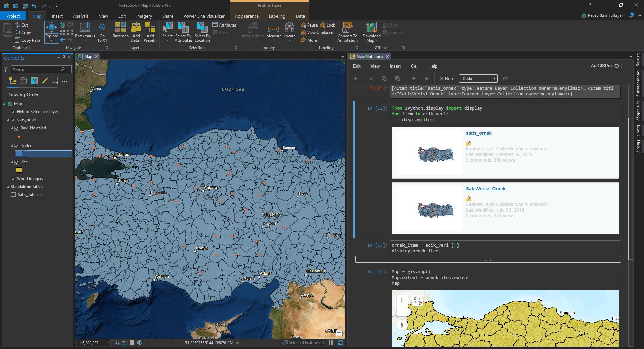This screenshot has height=349, width=644.
Task: Click the Contents search field
Action: pos(36,69)
